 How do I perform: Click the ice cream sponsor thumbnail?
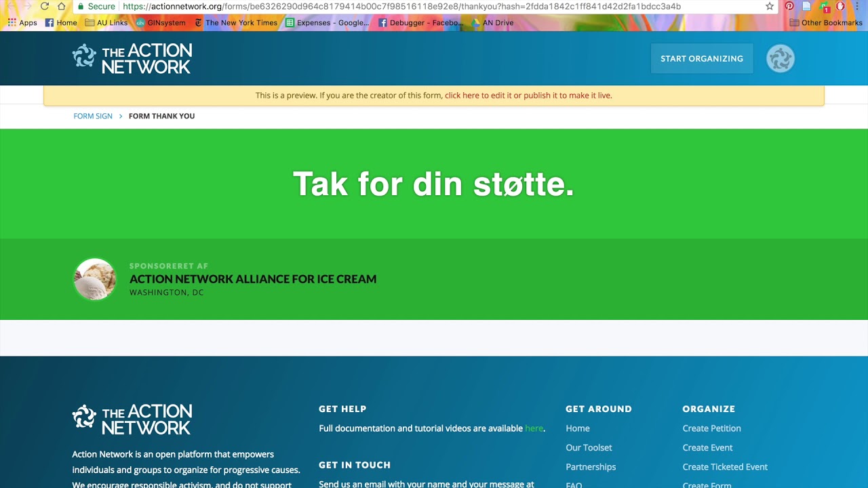click(95, 279)
